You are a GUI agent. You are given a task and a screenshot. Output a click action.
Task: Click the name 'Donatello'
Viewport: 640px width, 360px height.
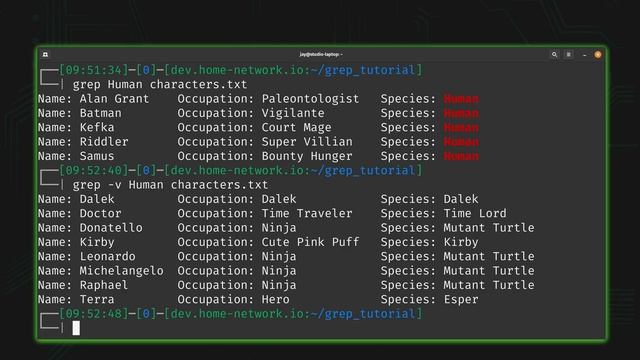coord(111,228)
